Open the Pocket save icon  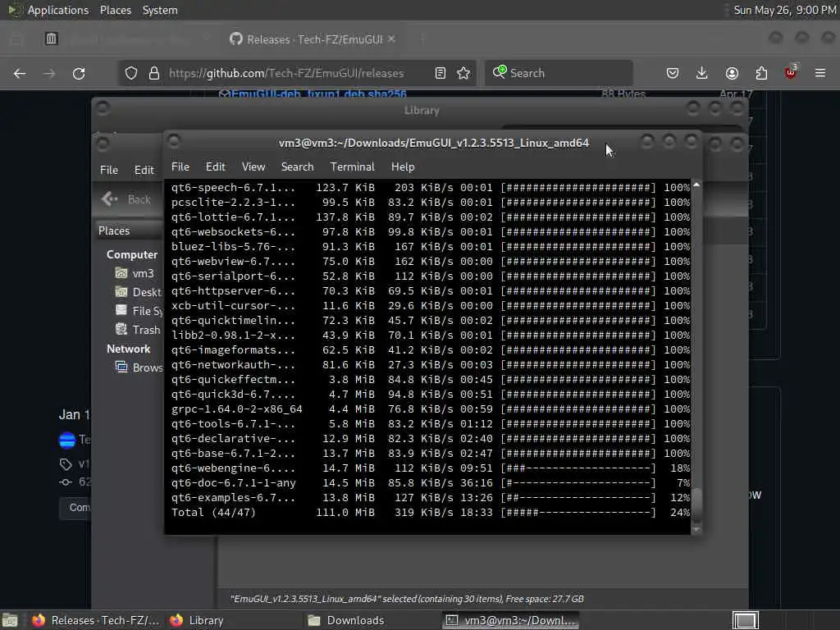pyautogui.click(x=673, y=73)
